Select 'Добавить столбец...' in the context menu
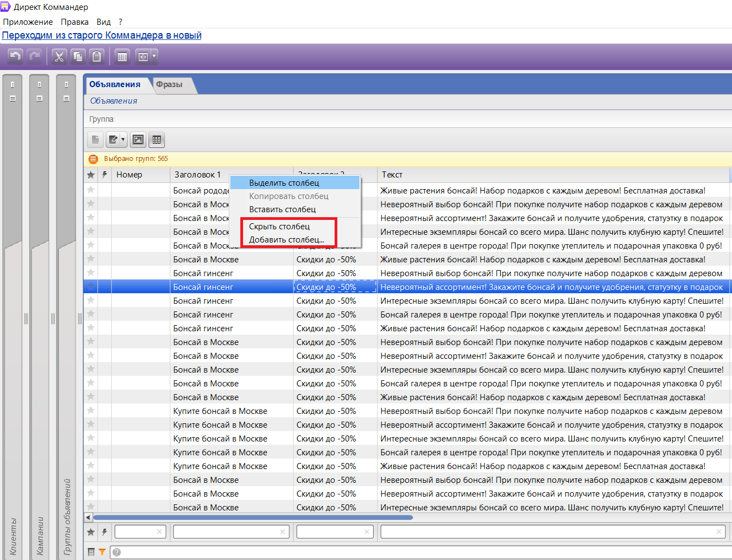732x560 pixels. click(x=286, y=240)
